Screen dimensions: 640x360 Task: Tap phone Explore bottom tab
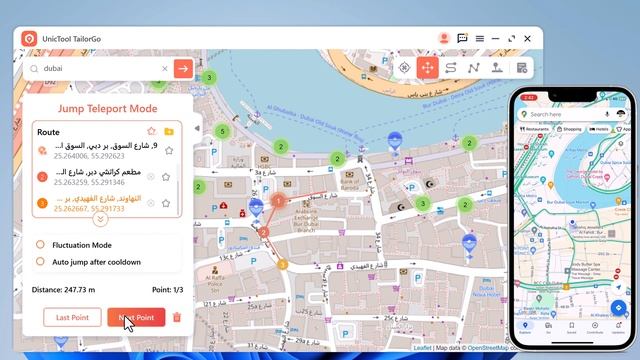(525, 328)
